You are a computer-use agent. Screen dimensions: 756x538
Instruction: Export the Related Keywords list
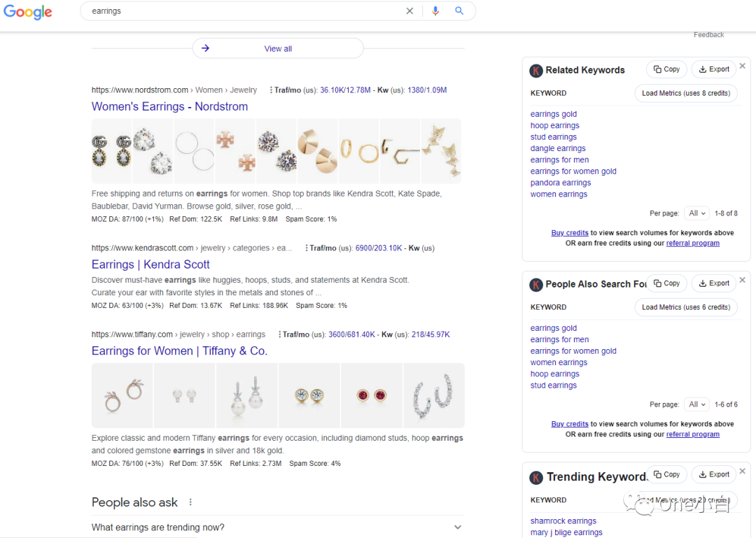click(714, 69)
